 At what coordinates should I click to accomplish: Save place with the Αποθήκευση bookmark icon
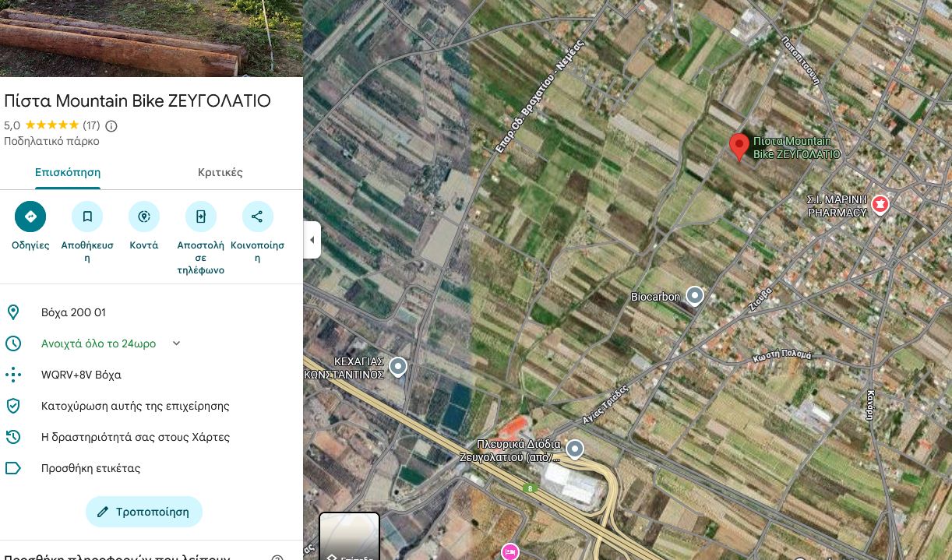coord(87,217)
